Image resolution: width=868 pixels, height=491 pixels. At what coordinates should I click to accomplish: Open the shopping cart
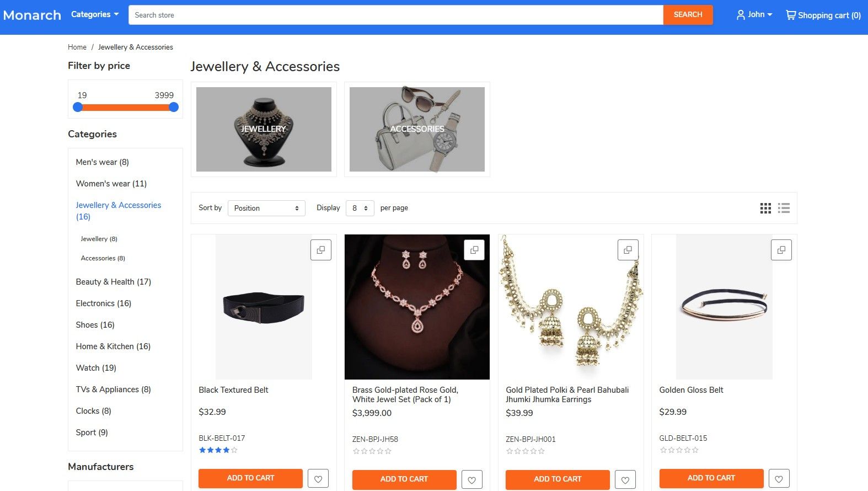click(822, 15)
